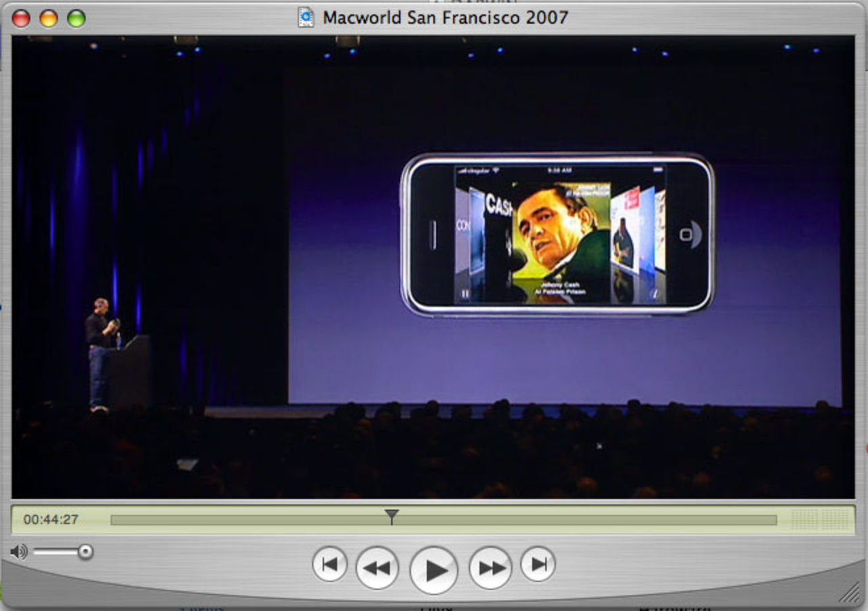Viewport: 868px width, 611px height.
Task: Jump to the start of the movie
Action: (x=330, y=564)
